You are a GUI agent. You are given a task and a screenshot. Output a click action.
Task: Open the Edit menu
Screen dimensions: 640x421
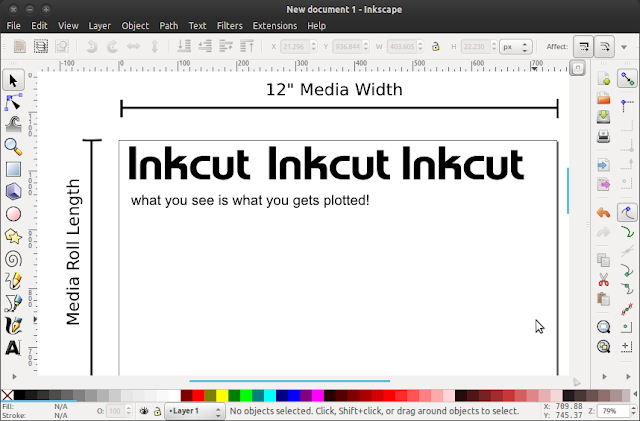click(x=39, y=26)
